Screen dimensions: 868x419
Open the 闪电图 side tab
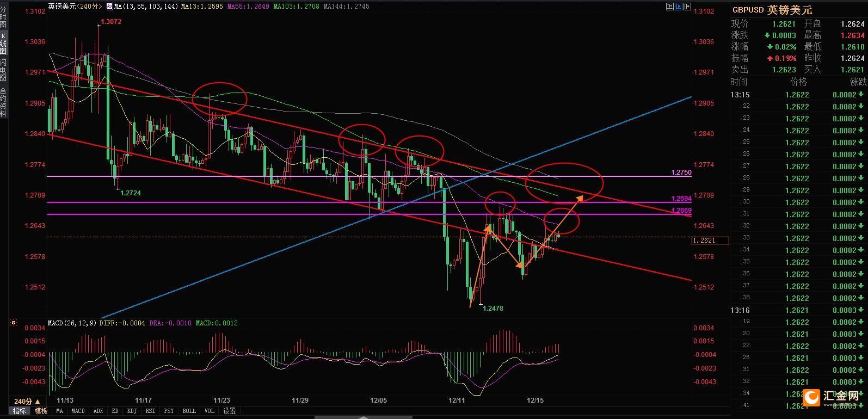coord(3,70)
